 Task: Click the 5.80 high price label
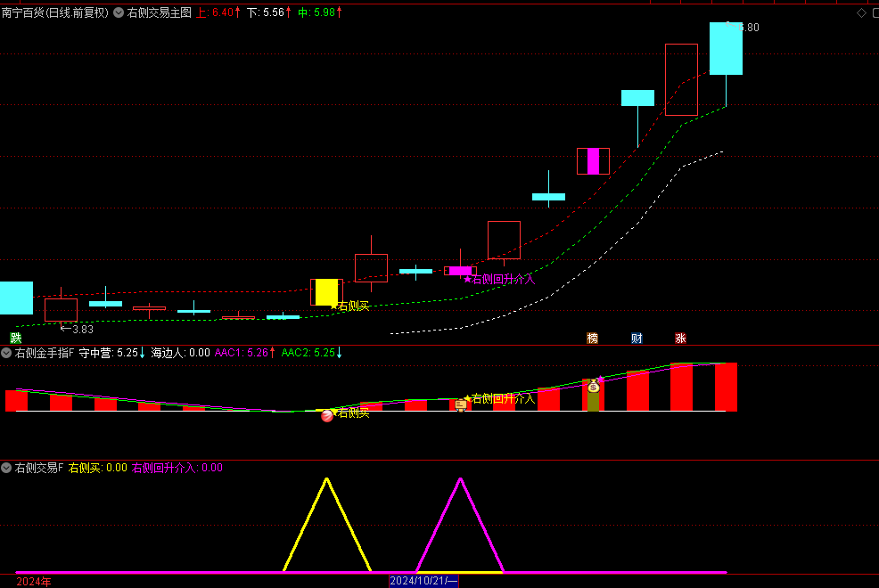747,28
